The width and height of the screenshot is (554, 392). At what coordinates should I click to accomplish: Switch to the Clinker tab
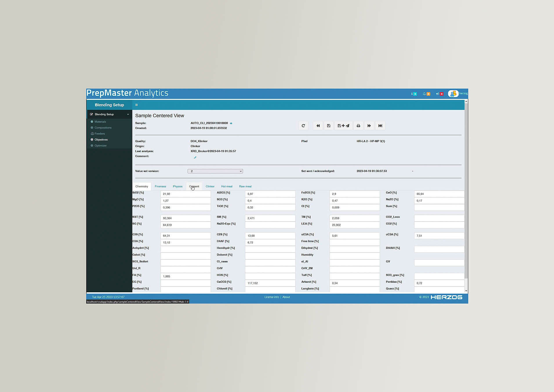pyautogui.click(x=210, y=186)
